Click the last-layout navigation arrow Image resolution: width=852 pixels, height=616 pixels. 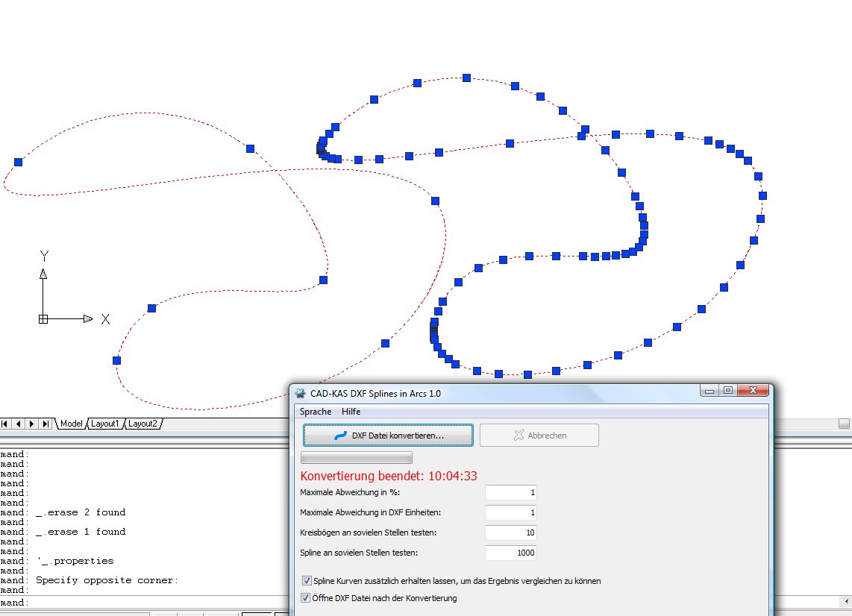pyautogui.click(x=46, y=424)
